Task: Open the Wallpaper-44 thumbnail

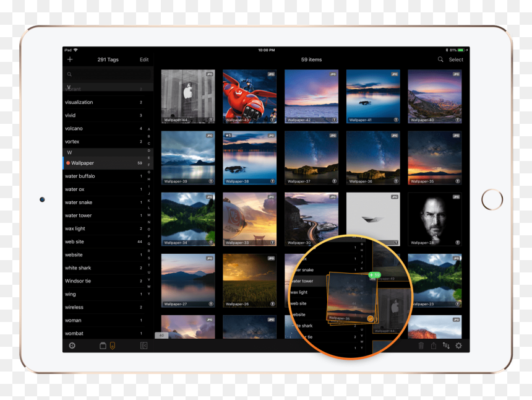Action: [x=188, y=97]
